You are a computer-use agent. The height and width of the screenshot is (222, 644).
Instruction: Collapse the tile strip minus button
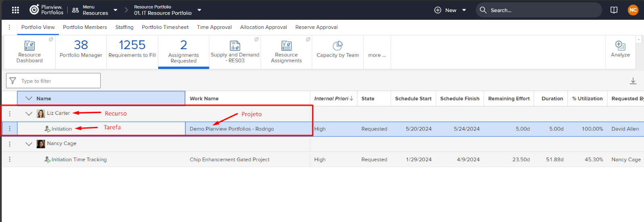(x=639, y=39)
